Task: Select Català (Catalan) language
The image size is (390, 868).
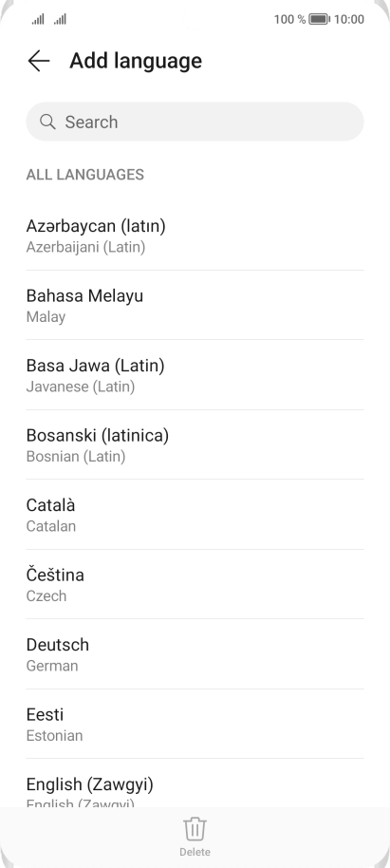Action: click(195, 515)
